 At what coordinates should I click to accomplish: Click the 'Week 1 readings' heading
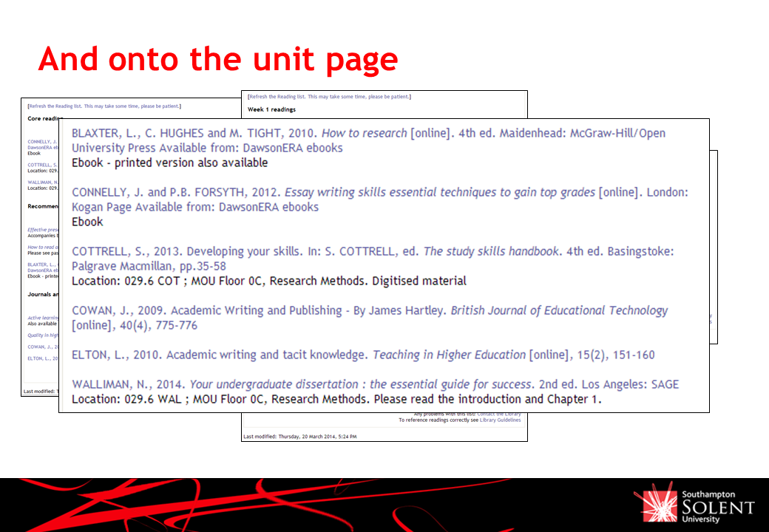(271, 110)
